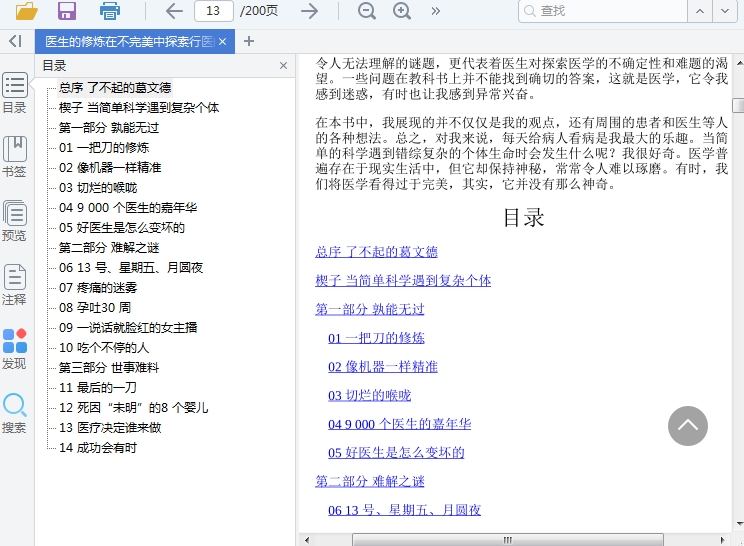This screenshot has width=744, height=546.
Task: Click the horizontal scrollbar right arrow
Action: 723,540
